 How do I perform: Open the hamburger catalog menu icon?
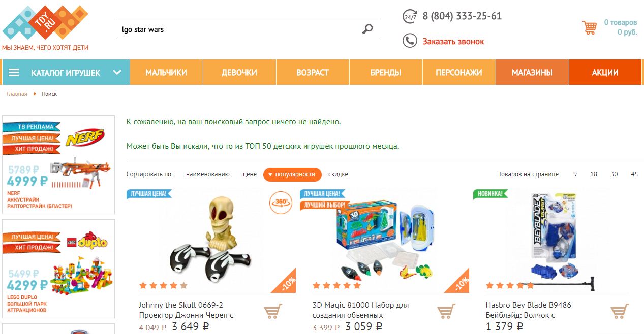click(14, 73)
